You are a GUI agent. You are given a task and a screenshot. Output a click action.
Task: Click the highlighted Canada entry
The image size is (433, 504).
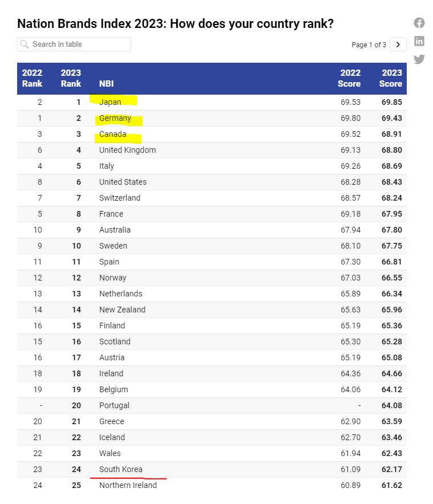113,134
